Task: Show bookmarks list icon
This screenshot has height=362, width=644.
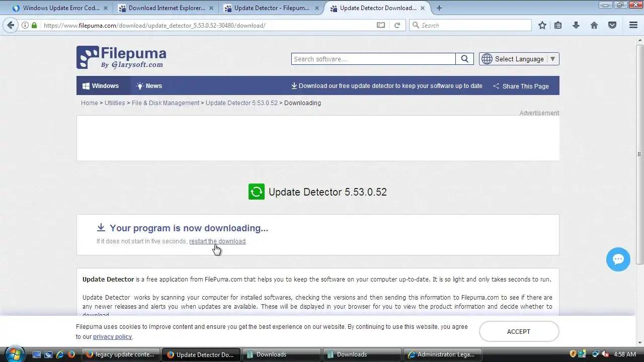Action: (558, 25)
